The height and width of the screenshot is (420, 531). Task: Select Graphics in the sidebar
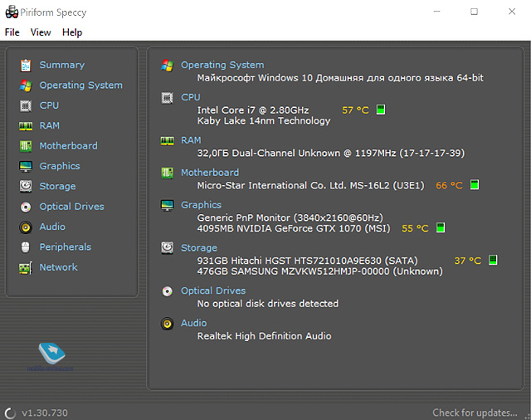pos(60,166)
